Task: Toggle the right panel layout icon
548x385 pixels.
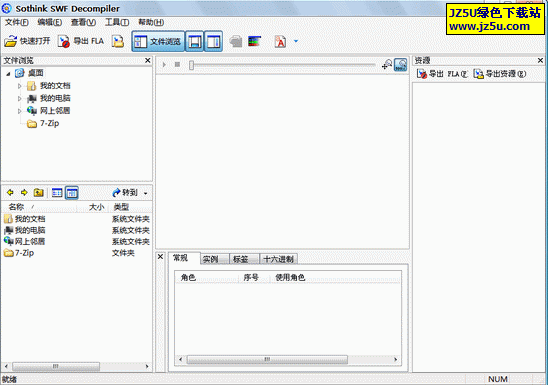Action: (213, 41)
